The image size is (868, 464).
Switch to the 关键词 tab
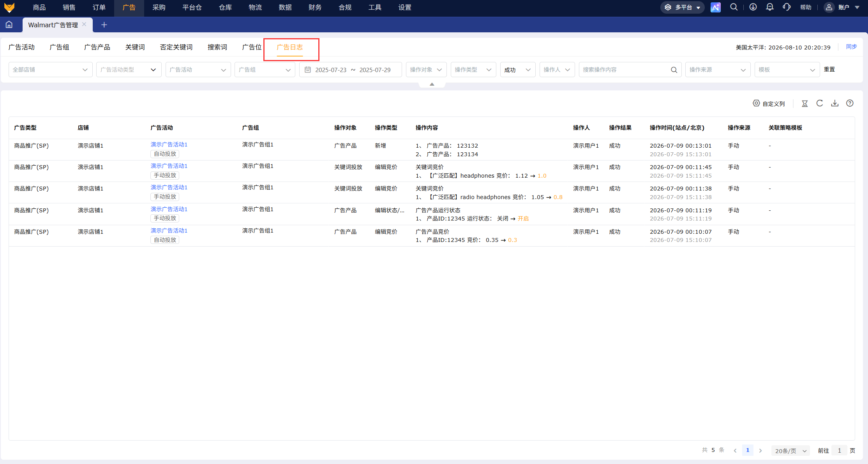tap(135, 47)
